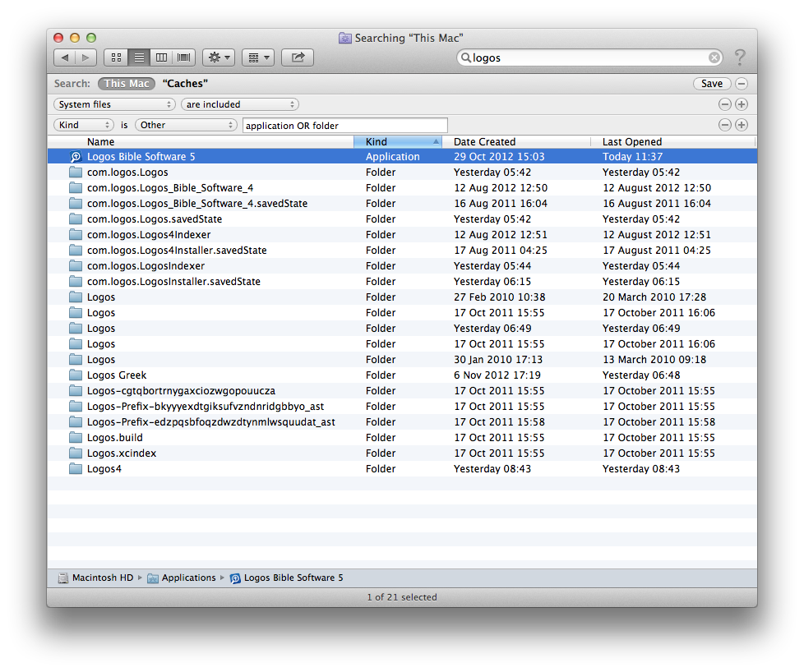Open the System files attribute dropdown
Screen dimensions: 804x672
[x=114, y=104]
